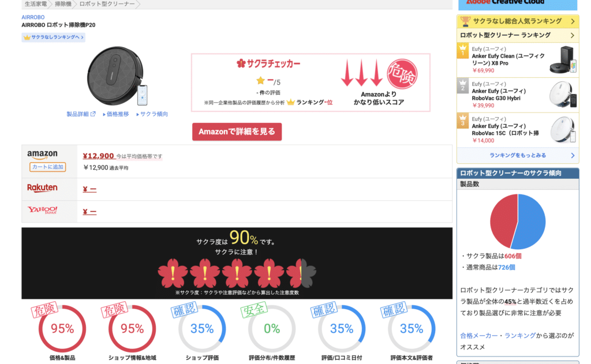Expand ロボット型クリーナー ランキング chevron
The image size is (591, 364).
(x=573, y=35)
